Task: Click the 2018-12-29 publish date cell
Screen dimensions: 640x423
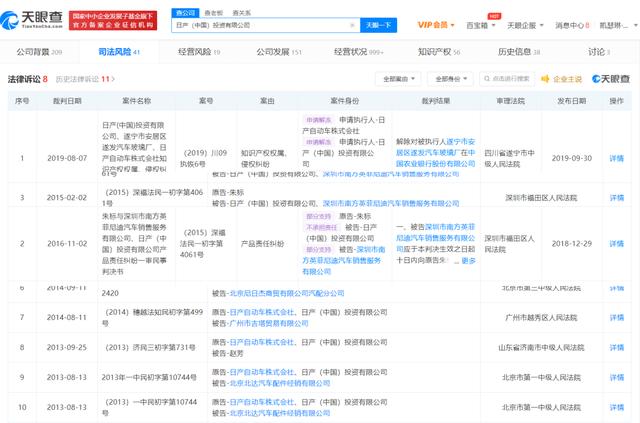Action: click(x=571, y=244)
